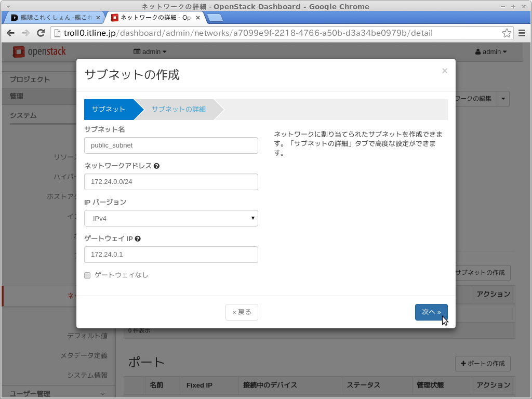Close the first browser tab
This screenshot has width=532, height=399.
click(98, 18)
